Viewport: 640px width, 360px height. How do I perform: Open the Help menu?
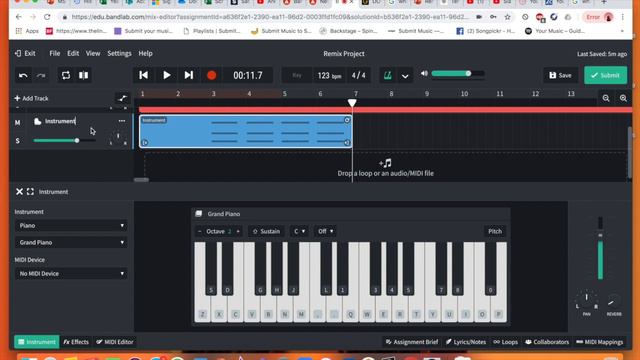(145, 53)
